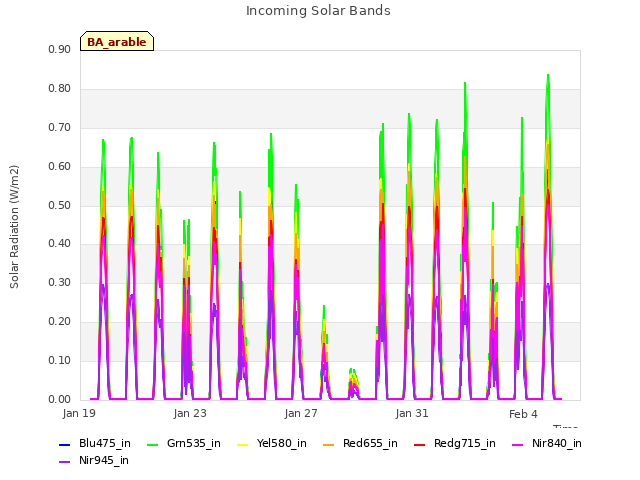Click the Redg715_in legend color swatch

click(x=420, y=444)
